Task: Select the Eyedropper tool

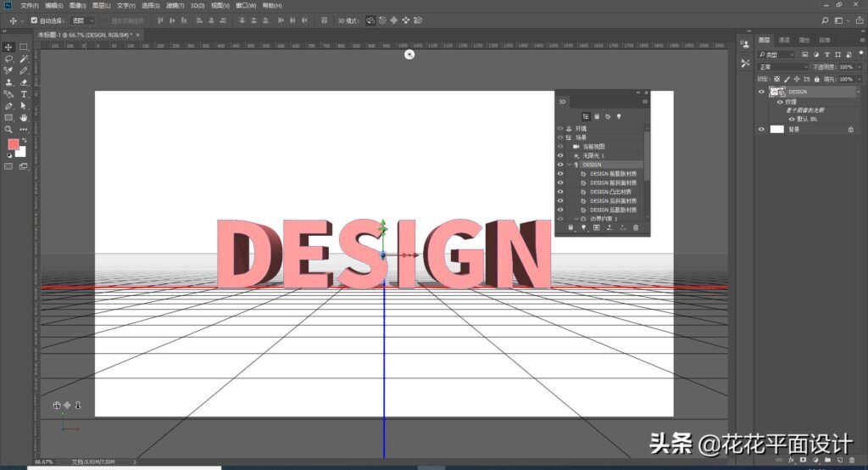Action: 8,70
